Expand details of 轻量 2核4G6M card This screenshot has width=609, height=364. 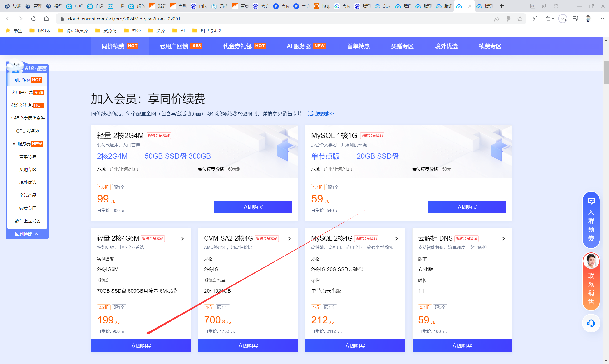(x=182, y=238)
